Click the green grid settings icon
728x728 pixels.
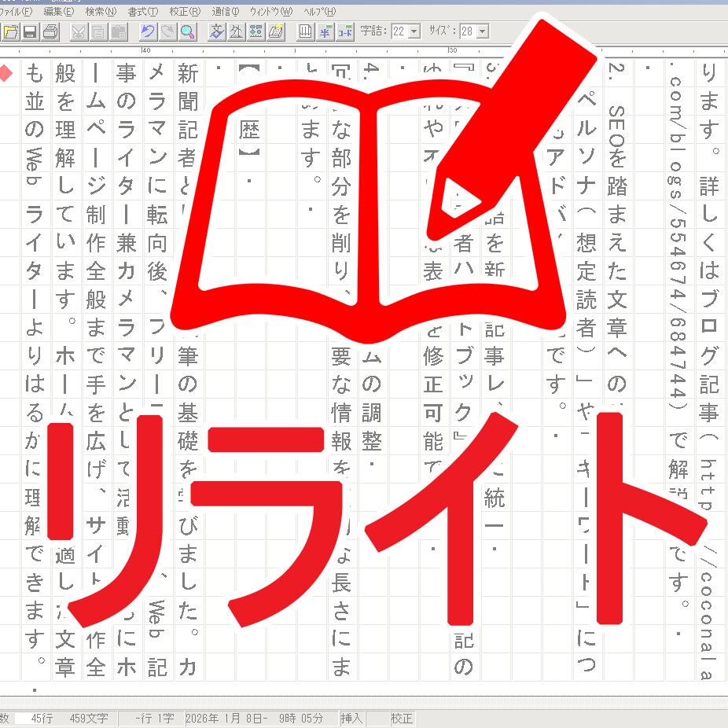(x=256, y=31)
